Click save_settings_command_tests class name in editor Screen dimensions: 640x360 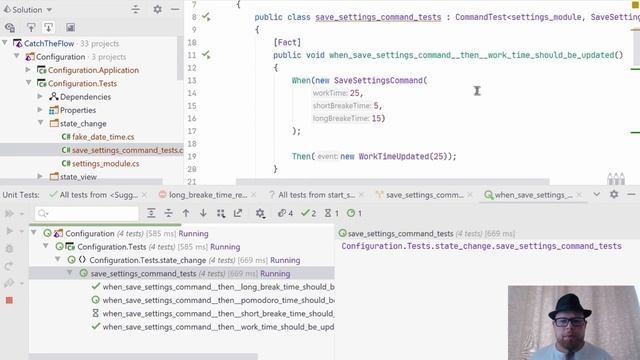[378, 17]
